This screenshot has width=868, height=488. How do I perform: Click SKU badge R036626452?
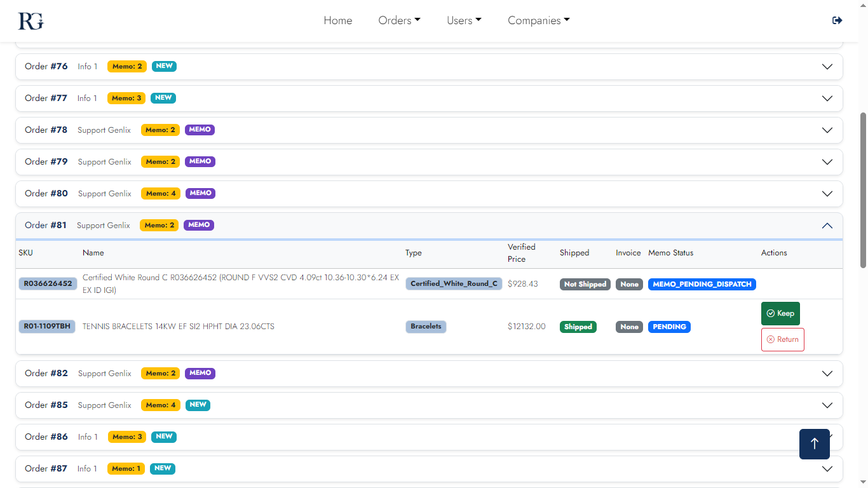pyautogui.click(x=48, y=283)
